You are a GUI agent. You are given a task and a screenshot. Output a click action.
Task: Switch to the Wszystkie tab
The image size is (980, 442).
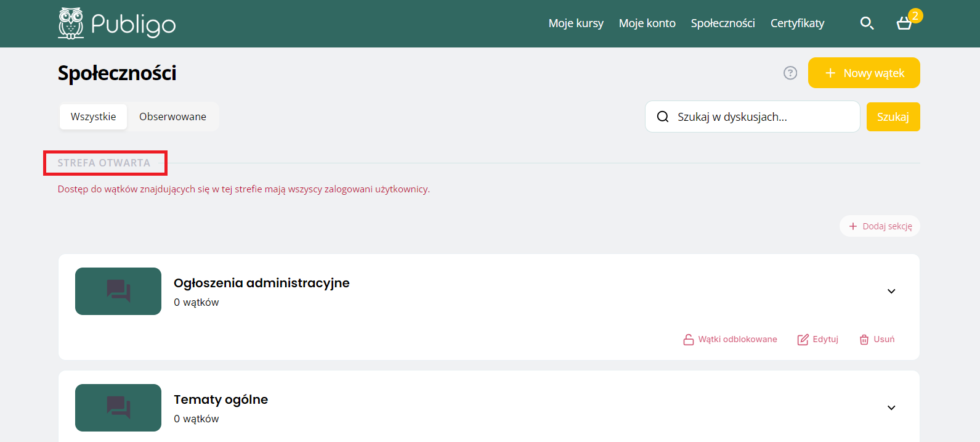[x=93, y=117]
